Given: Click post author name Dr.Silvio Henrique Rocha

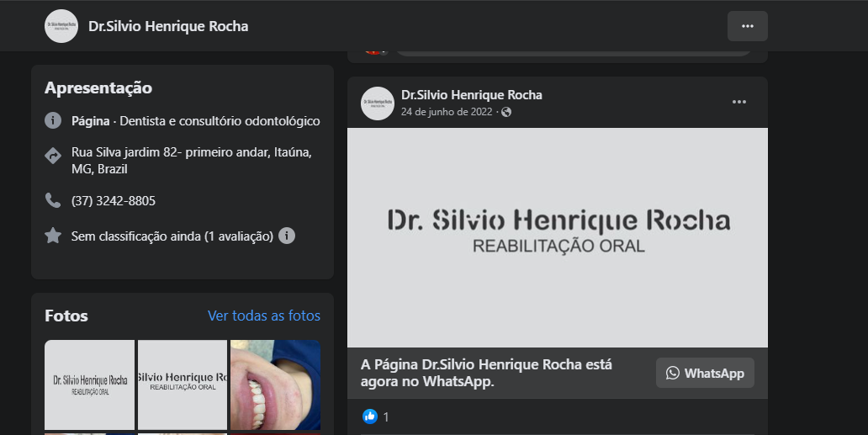Looking at the screenshot, I should click(472, 95).
